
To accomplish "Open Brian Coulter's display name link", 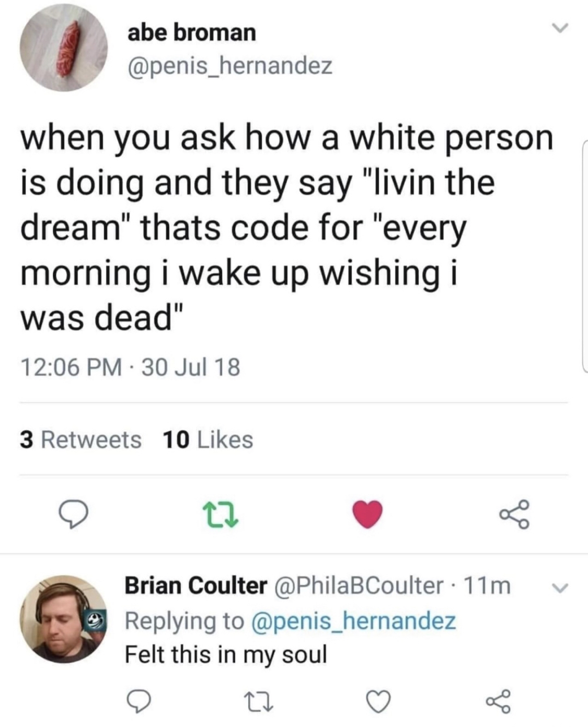I will pyautogui.click(x=195, y=585).
